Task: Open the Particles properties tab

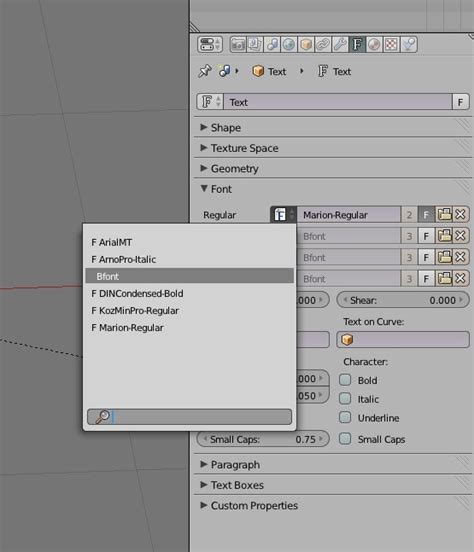Action: click(x=408, y=44)
